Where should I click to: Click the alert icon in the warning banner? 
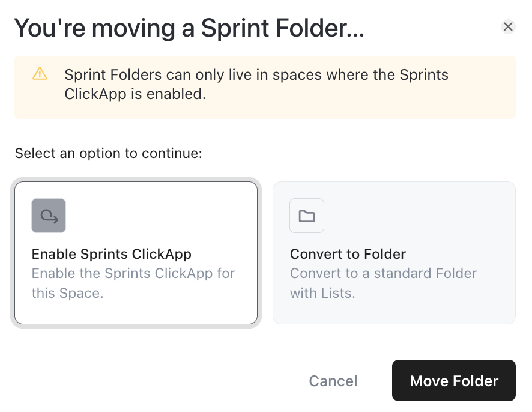[39, 74]
